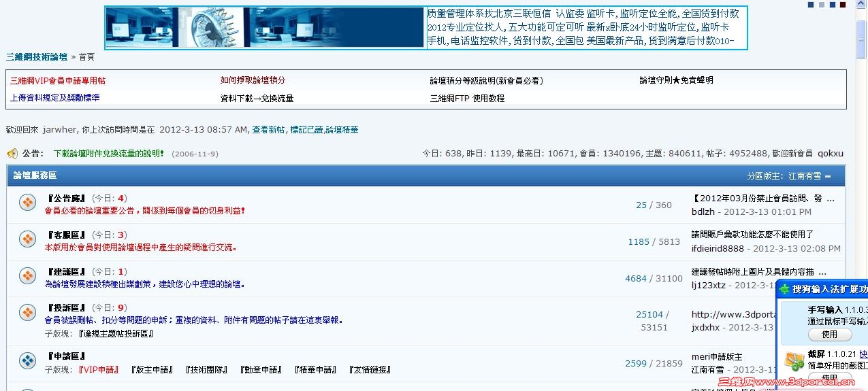Click topic count 25104 in 投訴區 row

pos(649,314)
